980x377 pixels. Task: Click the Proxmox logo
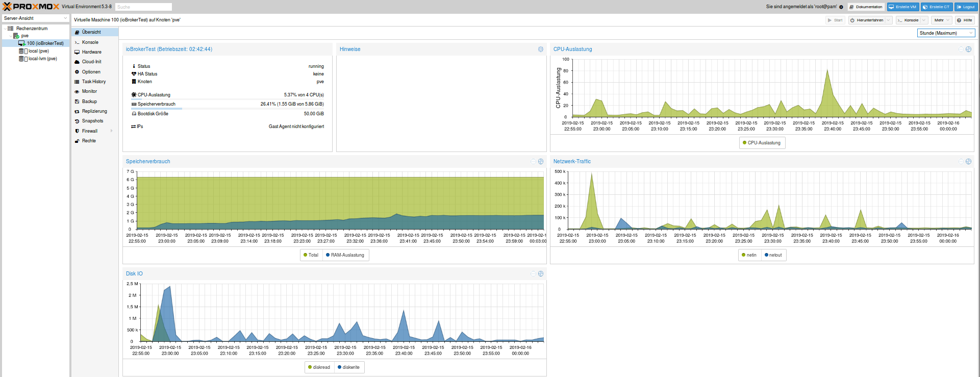31,7
